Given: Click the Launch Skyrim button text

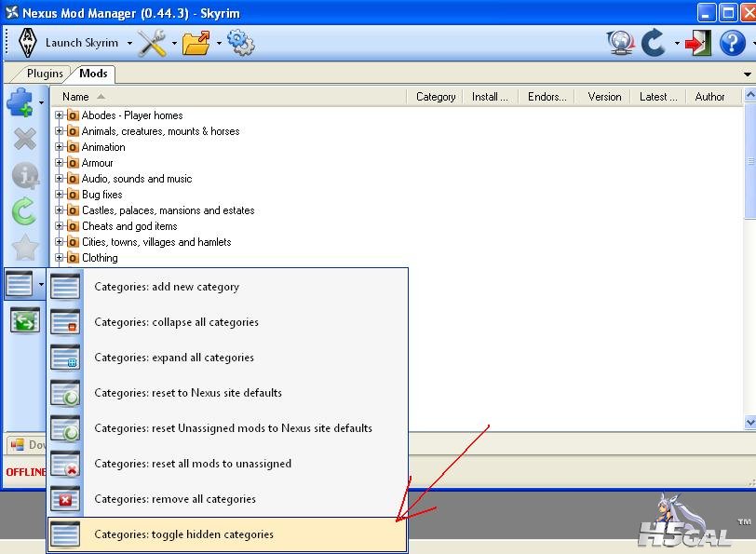Looking at the screenshot, I should (x=82, y=43).
